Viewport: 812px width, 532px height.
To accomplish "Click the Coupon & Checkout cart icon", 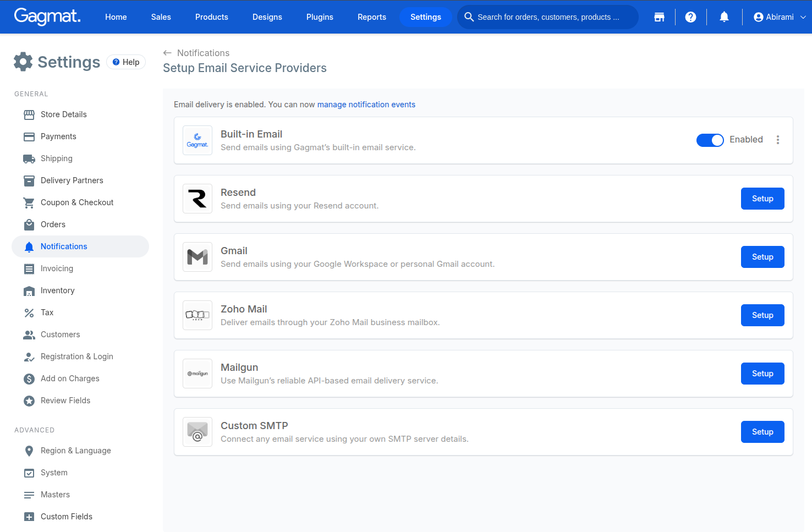I will (29, 202).
